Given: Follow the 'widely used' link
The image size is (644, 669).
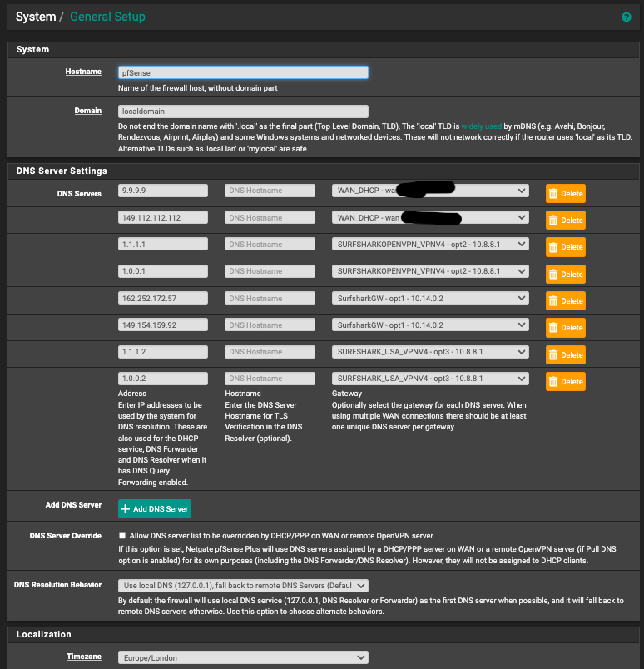Looking at the screenshot, I should tap(482, 126).
